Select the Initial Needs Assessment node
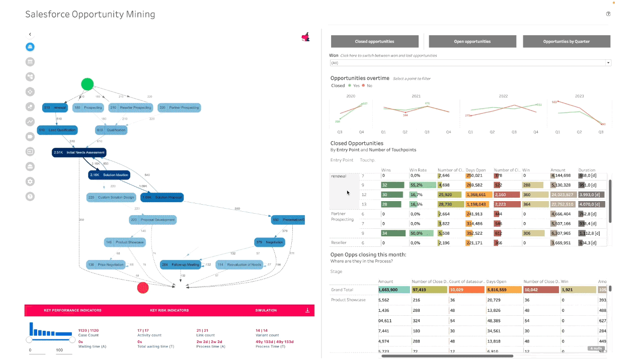The height and width of the screenshot is (362, 644). click(79, 152)
